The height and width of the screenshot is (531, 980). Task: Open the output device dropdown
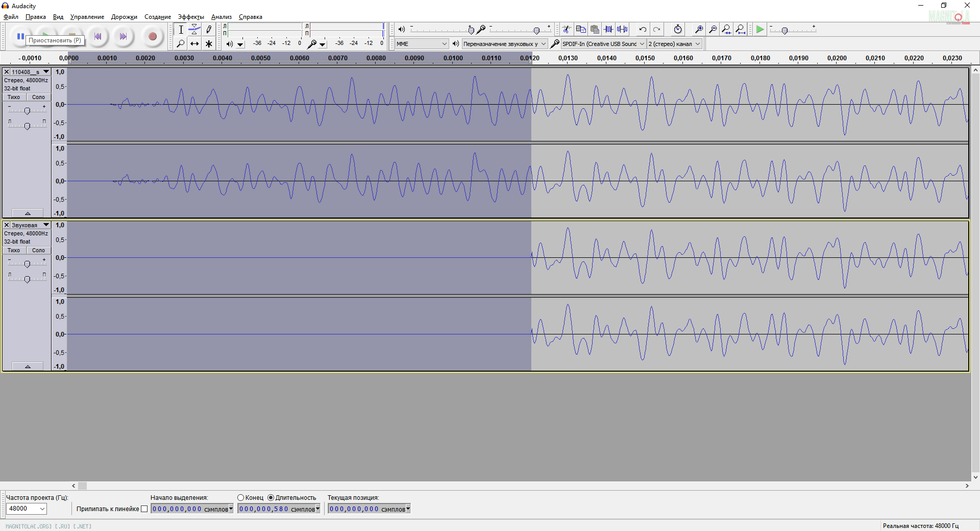click(504, 44)
